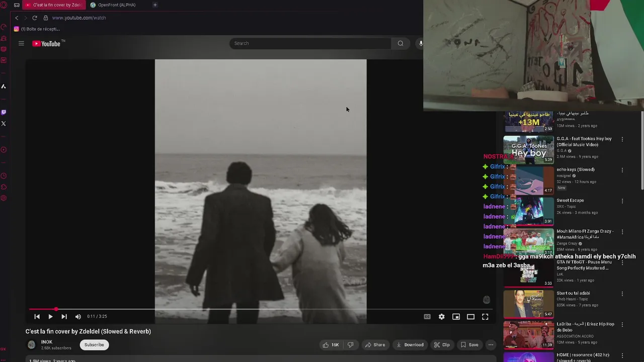644x362 pixels.
Task: Open echo keys (Slowed) thumbnail
Action: pyautogui.click(x=528, y=180)
